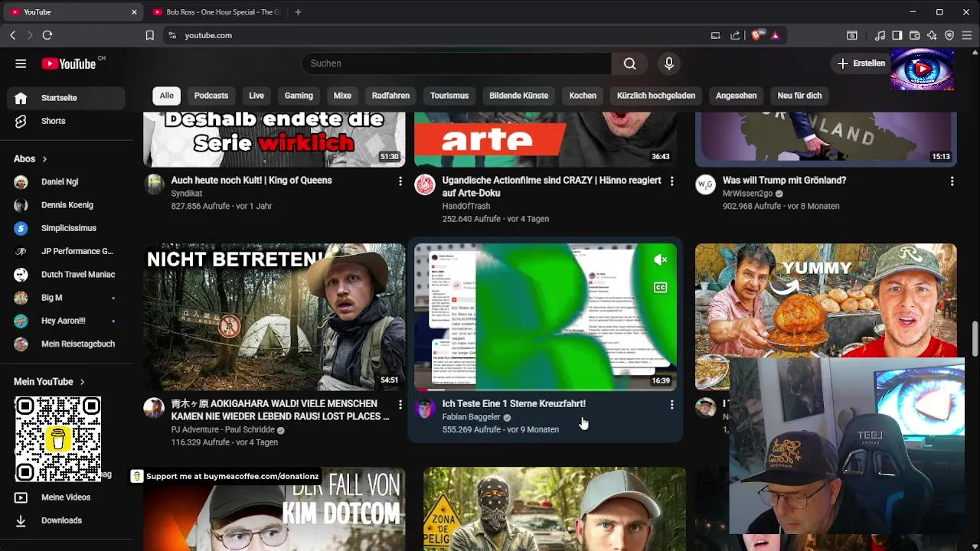Select the Radfahren filter chip

(x=390, y=96)
